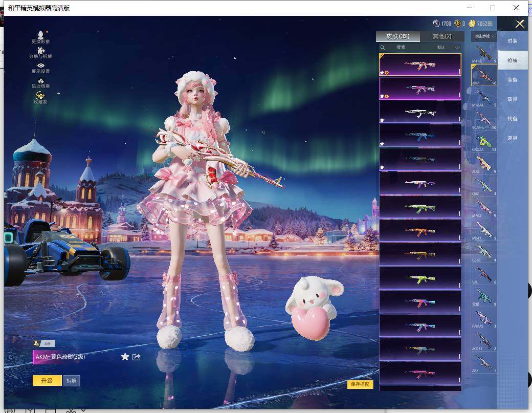Select the VAL weapon icon
This screenshot has height=413, width=532.
484,274
